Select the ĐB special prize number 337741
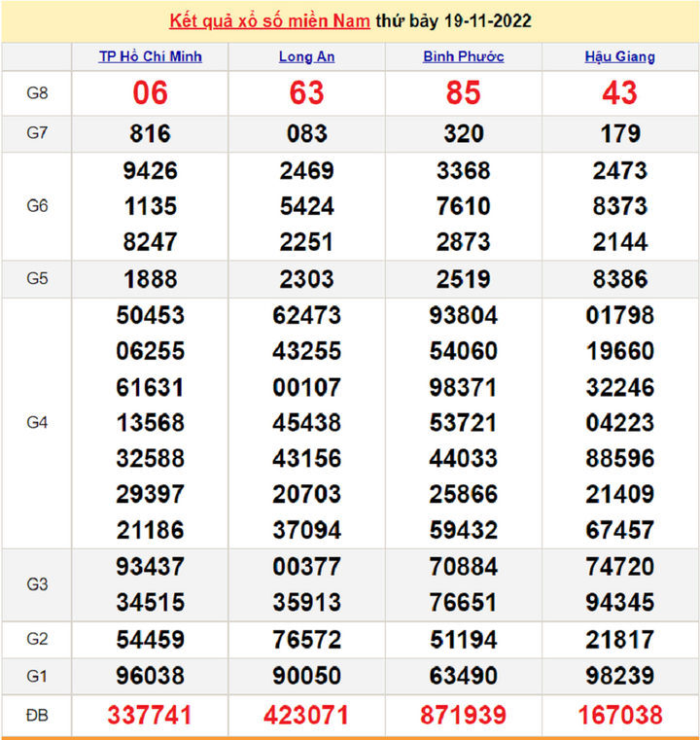The image size is (700, 740). pos(151,716)
